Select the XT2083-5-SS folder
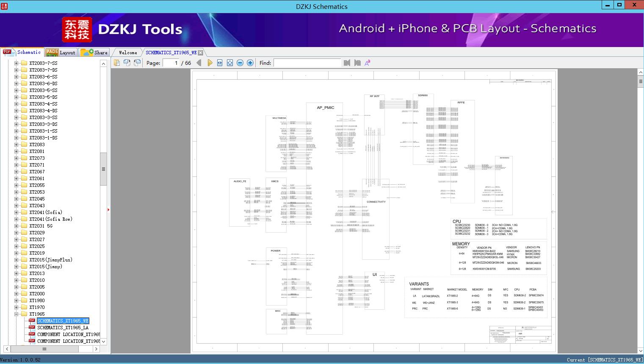Screen dimensions: 644x364 click(x=43, y=90)
